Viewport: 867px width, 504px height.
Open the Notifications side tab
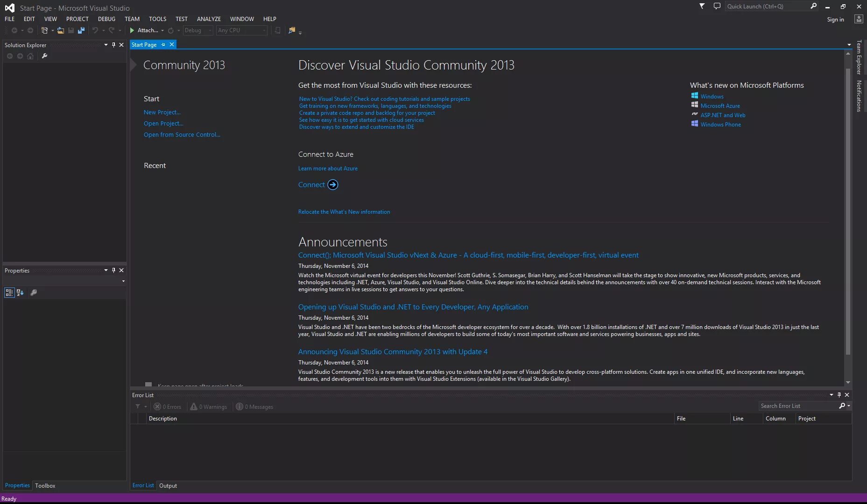click(x=859, y=96)
